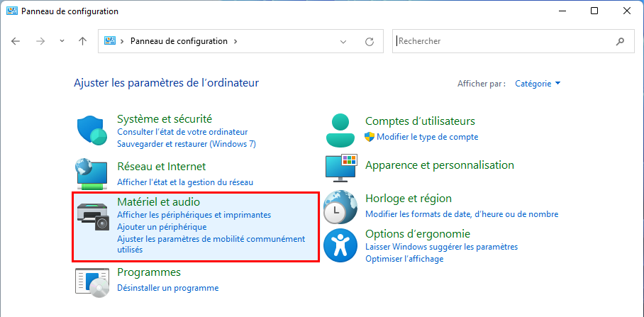Image resolution: width=644 pixels, height=317 pixels.
Task: Navigate up one level with up arrow
Action: (82, 41)
